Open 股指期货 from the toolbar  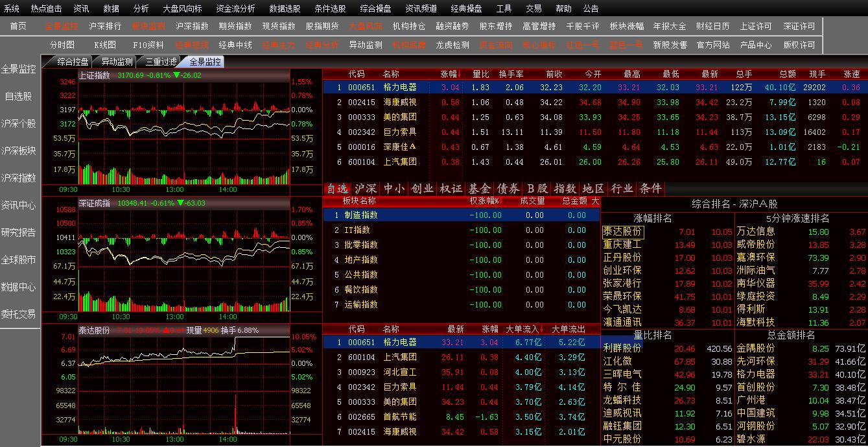pyautogui.click(x=322, y=26)
